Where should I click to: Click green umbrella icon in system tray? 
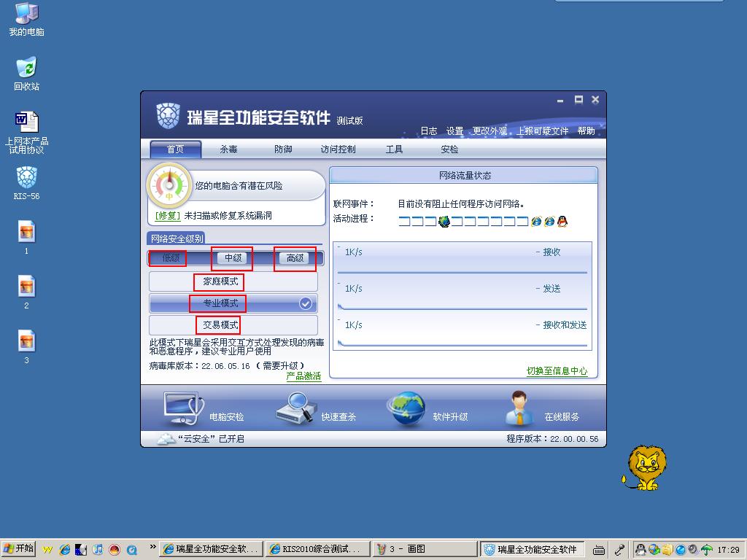(706, 550)
